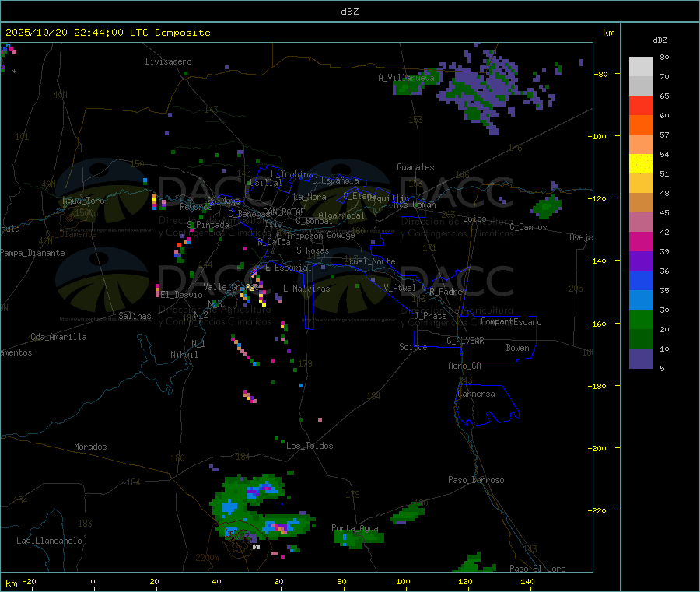Click the 100 km horizontal axis tick label
Image resolution: width=700 pixels, height=592 pixels.
pyautogui.click(x=403, y=581)
